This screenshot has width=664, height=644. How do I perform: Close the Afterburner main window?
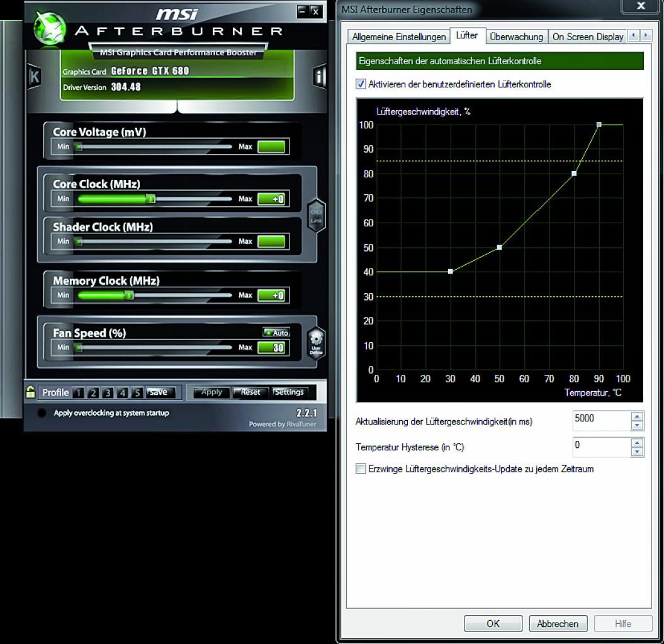[x=315, y=11]
